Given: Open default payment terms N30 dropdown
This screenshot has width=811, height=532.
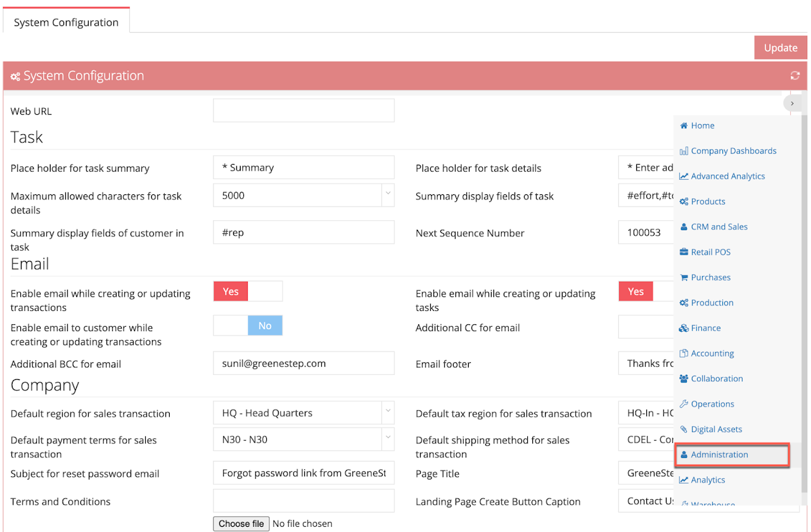Looking at the screenshot, I should (x=387, y=440).
